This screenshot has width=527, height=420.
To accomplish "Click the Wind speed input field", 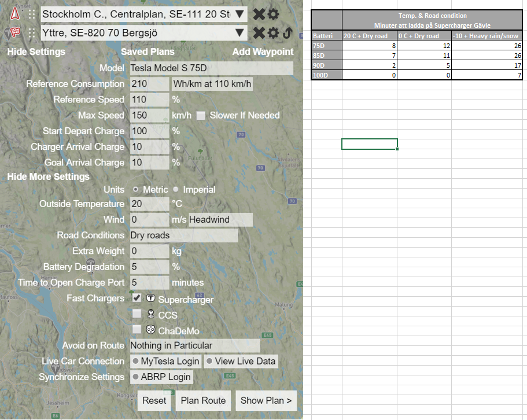I will click(150, 220).
